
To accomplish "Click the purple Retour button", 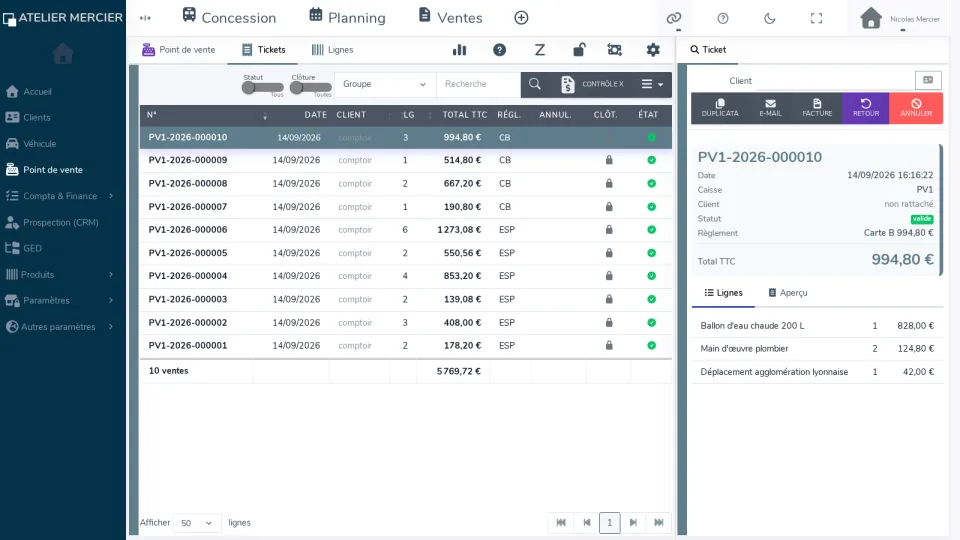I will click(x=866, y=108).
